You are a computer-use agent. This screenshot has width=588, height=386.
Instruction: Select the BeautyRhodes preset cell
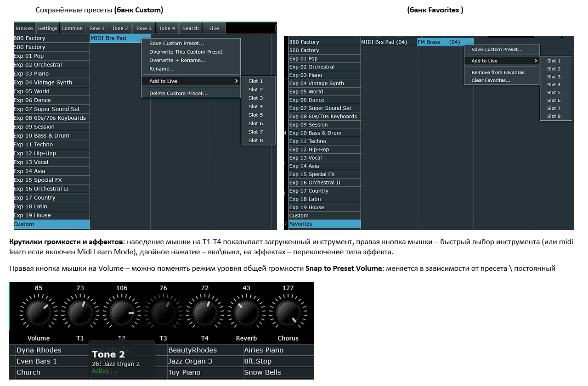(204, 350)
